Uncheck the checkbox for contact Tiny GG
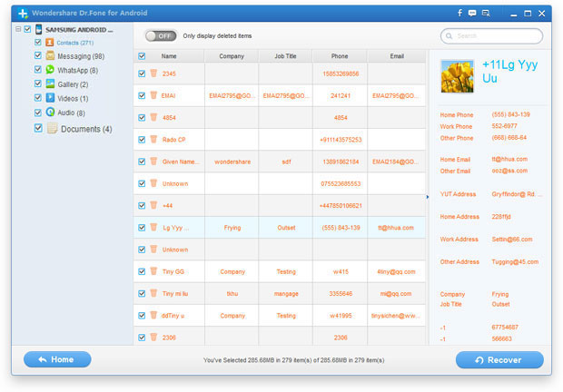563x392 pixels. 142,271
